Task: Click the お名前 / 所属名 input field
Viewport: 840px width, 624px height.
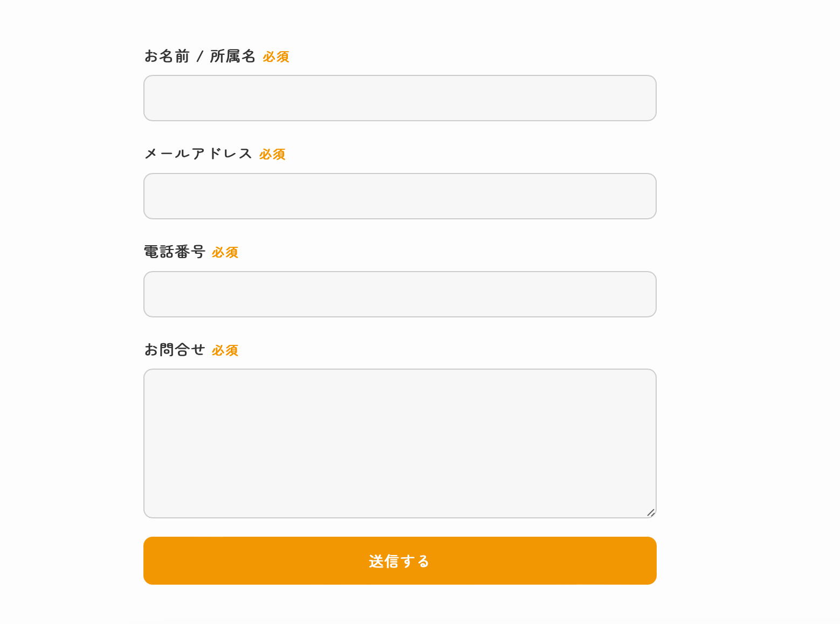Action: (x=400, y=98)
